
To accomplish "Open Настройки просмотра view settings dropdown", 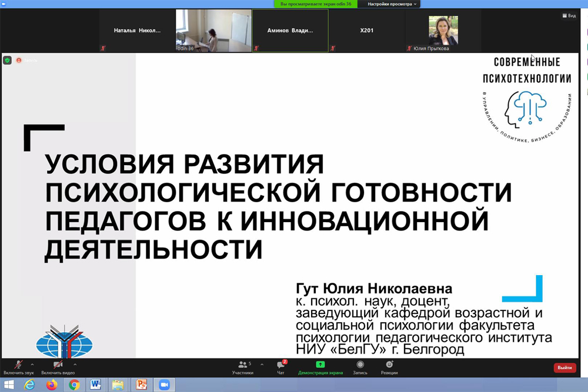I will (x=392, y=4).
